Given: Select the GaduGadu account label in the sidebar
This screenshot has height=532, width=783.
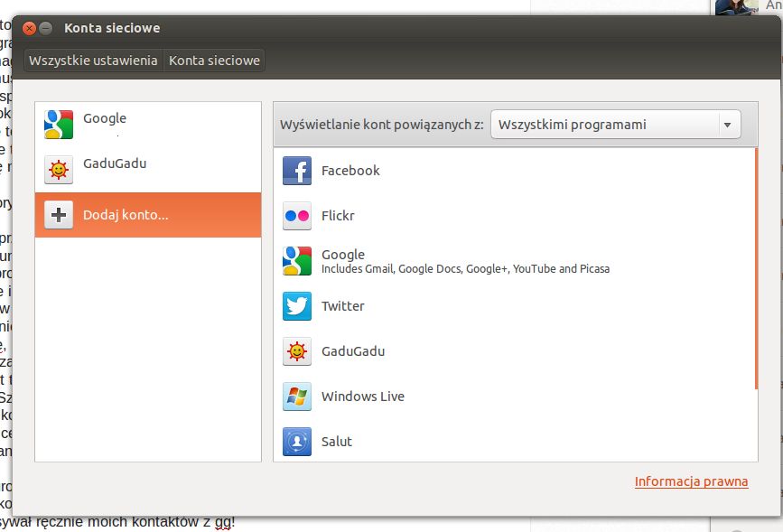Looking at the screenshot, I should [x=115, y=163].
